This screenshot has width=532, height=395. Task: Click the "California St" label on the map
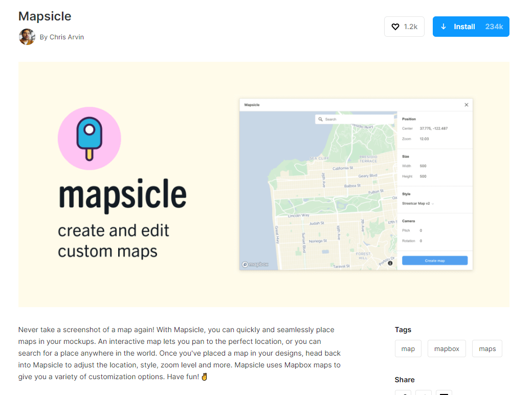343,168
